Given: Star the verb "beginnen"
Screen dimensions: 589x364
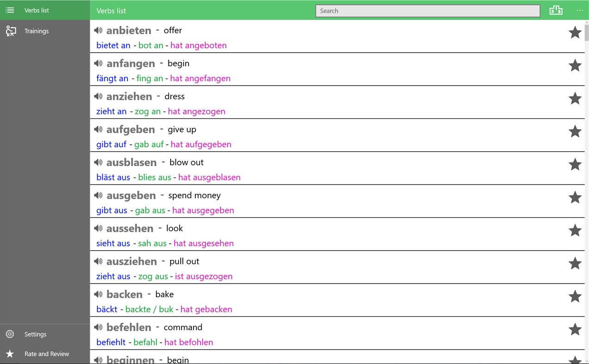Looking at the screenshot, I should point(575,362).
